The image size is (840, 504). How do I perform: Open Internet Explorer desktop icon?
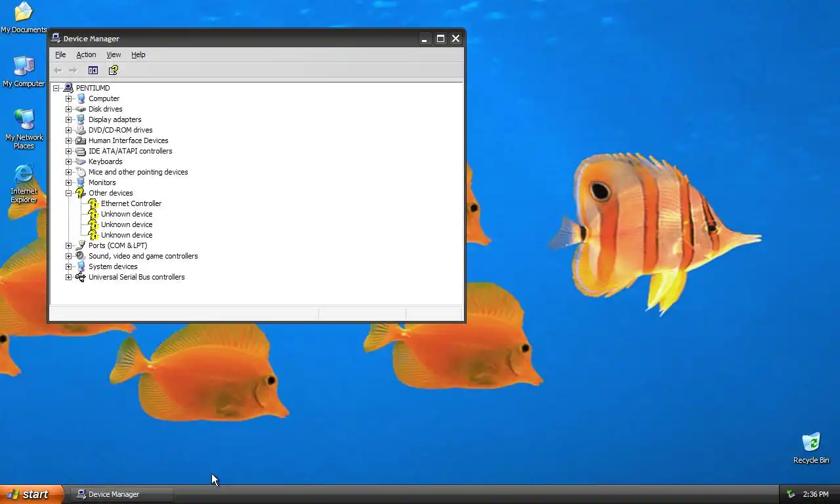[24, 183]
